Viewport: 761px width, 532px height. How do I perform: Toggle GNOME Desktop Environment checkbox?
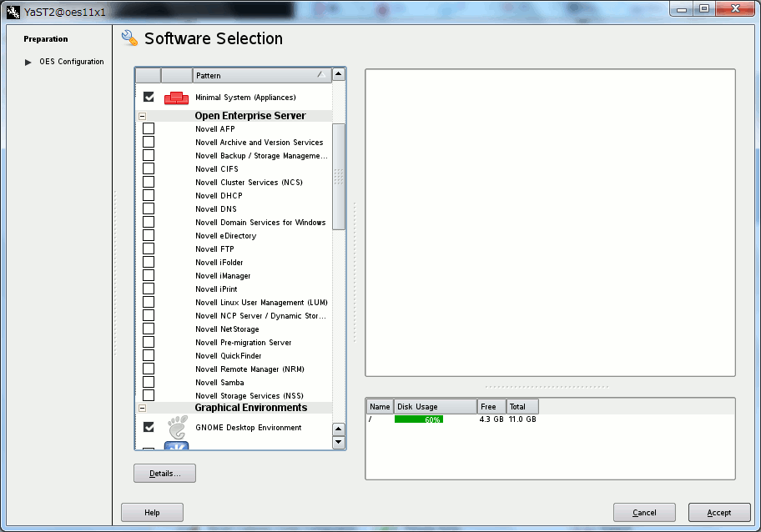(149, 427)
